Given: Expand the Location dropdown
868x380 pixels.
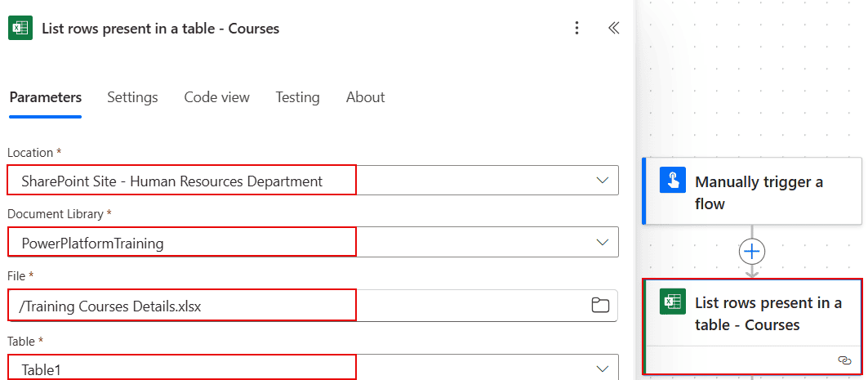Looking at the screenshot, I should (x=603, y=181).
